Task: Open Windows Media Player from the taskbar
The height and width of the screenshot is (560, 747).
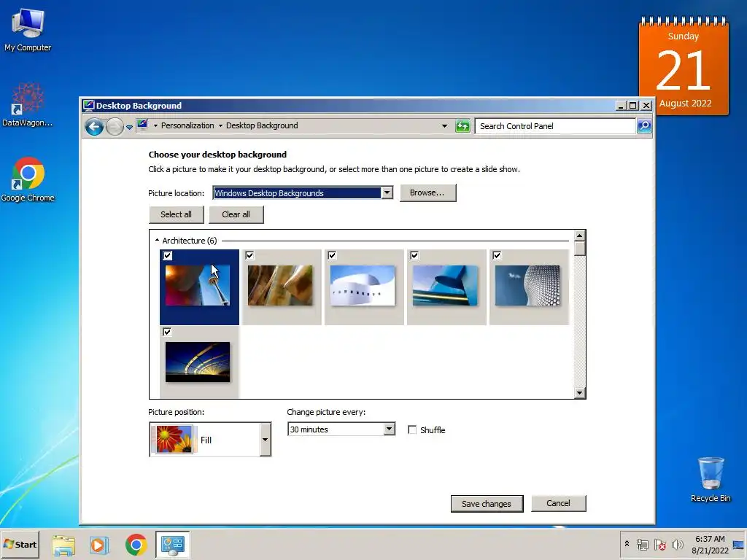Action: tap(99, 545)
